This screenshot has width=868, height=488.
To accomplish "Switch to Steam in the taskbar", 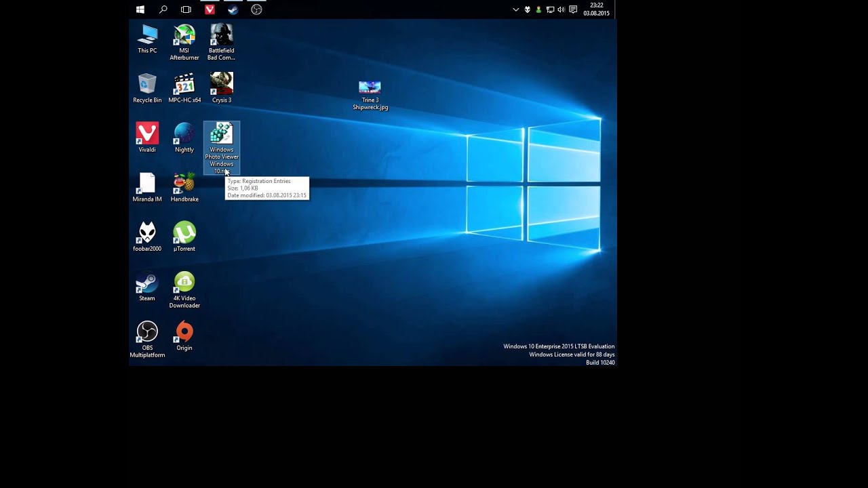I will pyautogui.click(x=233, y=9).
